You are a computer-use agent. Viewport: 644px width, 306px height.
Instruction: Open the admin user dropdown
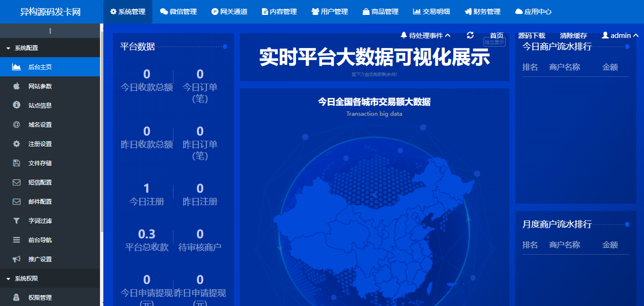pyautogui.click(x=620, y=36)
